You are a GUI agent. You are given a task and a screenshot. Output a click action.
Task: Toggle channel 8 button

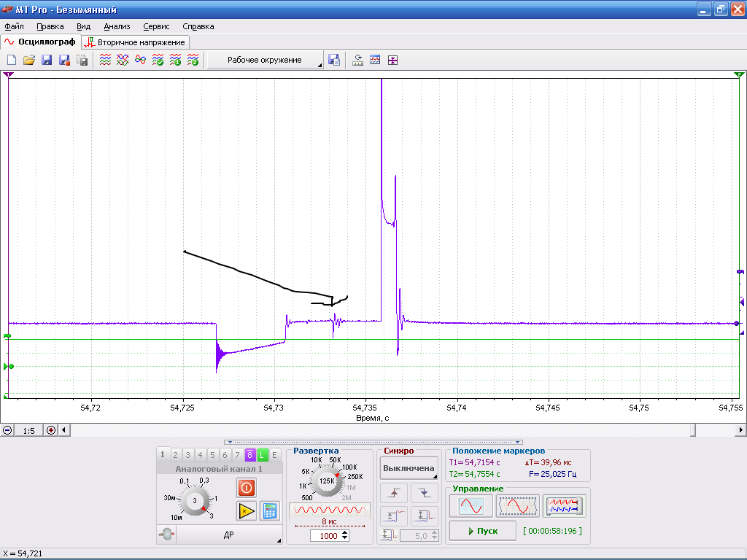click(249, 455)
